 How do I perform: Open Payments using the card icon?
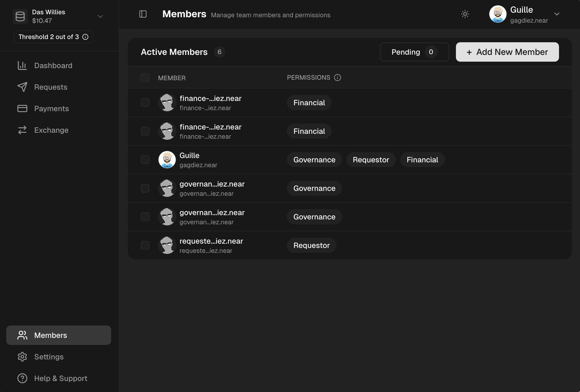tap(22, 108)
